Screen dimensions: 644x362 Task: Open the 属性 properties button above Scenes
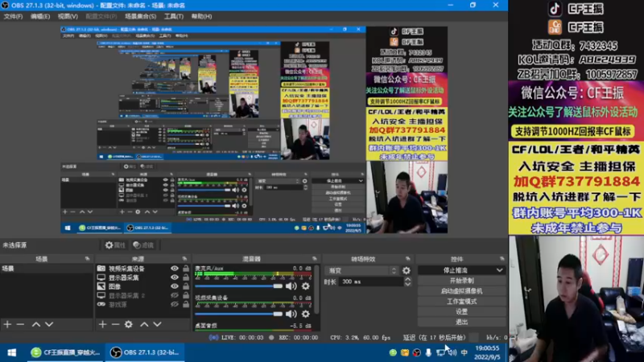[x=115, y=245]
